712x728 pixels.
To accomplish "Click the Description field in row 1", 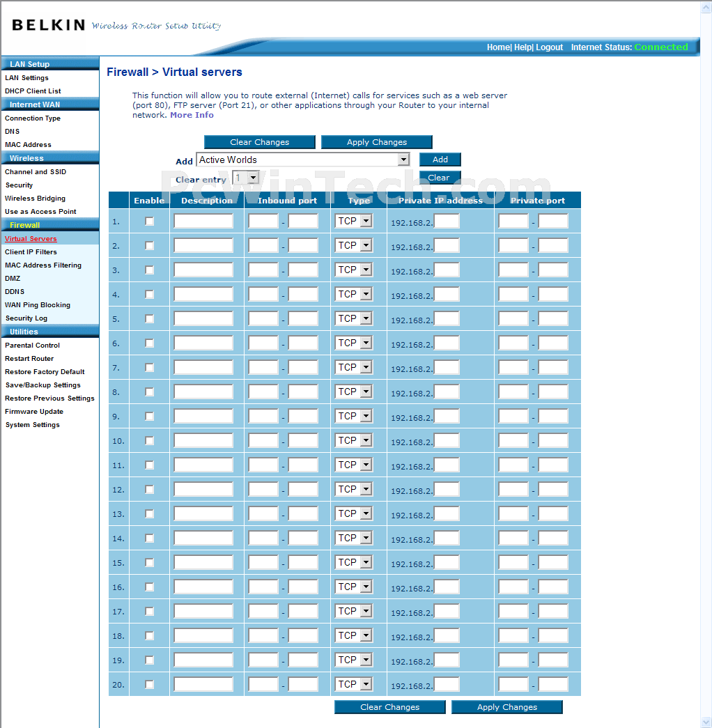I will [203, 221].
